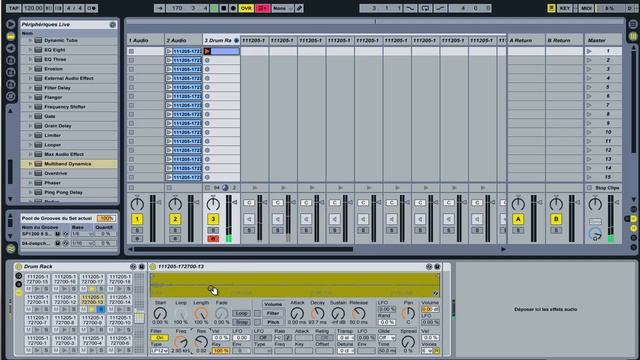Toggle the metronome button
640x360 pixels.
click(x=92, y=8)
